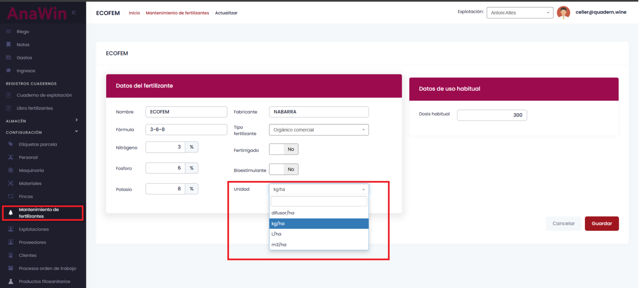Collapse the sidebar with the double-chevron icon
This screenshot has width=644, height=288.
[x=74, y=13]
